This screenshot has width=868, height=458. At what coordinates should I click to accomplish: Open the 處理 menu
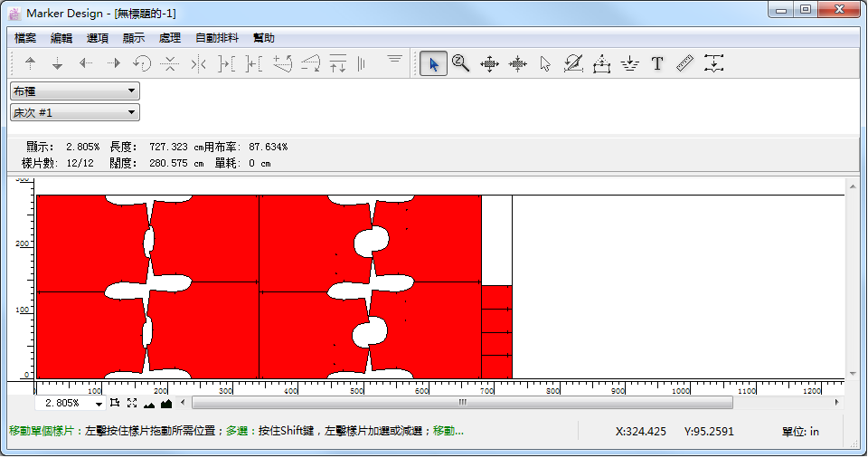169,38
